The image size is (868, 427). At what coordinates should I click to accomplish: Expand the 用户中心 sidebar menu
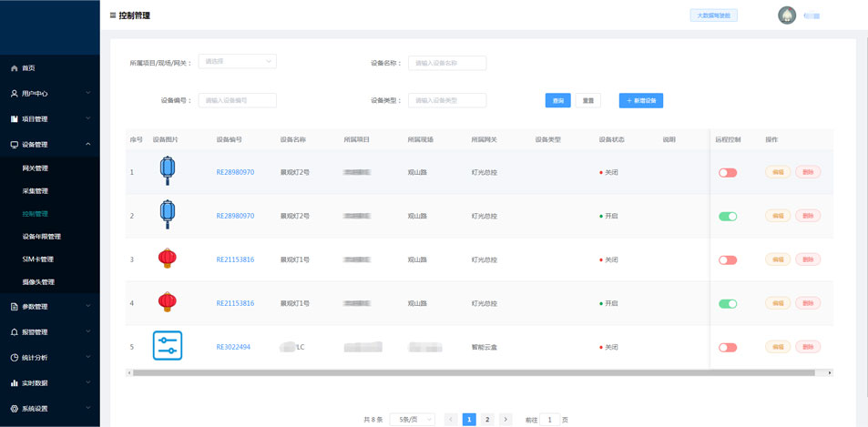coord(50,93)
